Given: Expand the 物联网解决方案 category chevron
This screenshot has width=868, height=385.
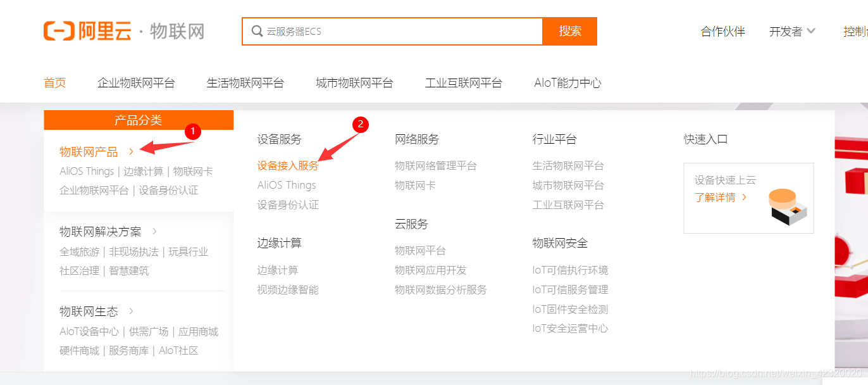Looking at the screenshot, I should click(154, 232).
